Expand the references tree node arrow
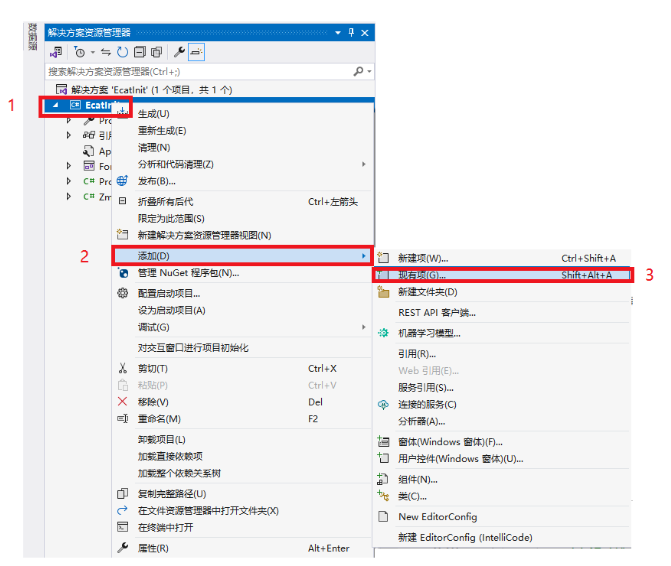 click(68, 135)
